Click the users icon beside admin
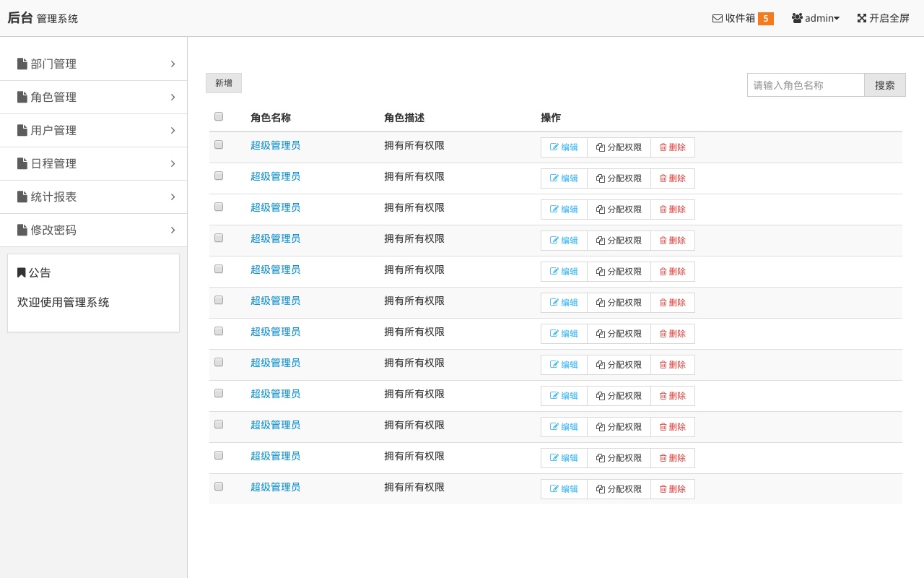 point(797,19)
